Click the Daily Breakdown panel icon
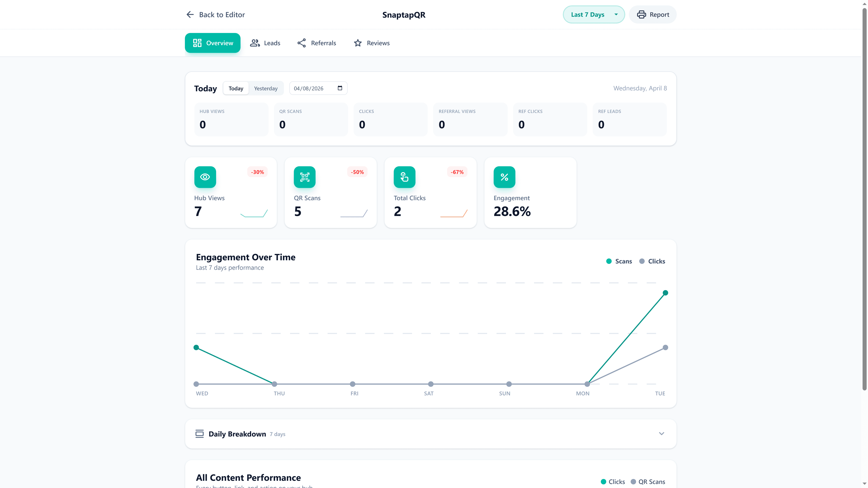 [x=199, y=434]
